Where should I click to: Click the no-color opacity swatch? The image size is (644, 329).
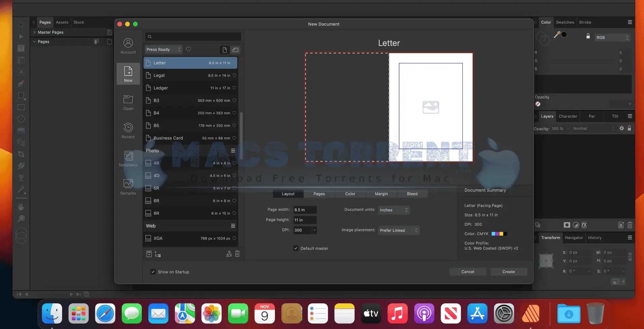[x=538, y=104]
